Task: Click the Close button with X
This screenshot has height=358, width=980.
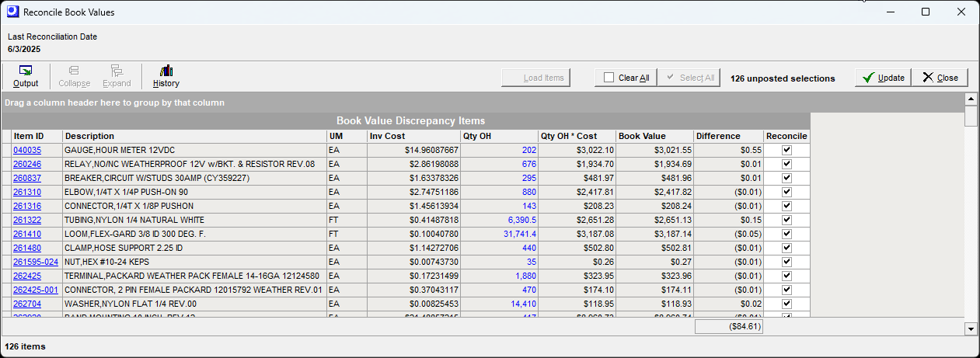Action: point(940,78)
